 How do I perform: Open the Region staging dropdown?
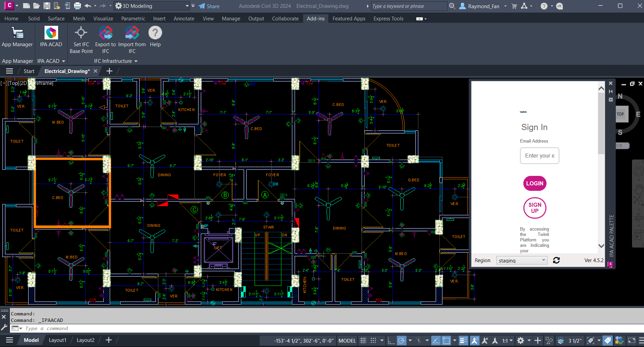[522, 260]
